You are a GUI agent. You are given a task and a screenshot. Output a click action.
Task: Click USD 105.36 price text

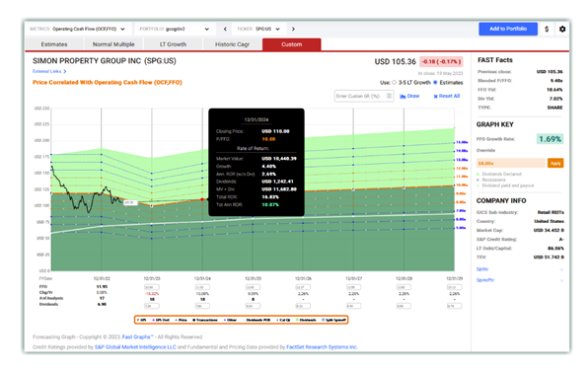(396, 61)
